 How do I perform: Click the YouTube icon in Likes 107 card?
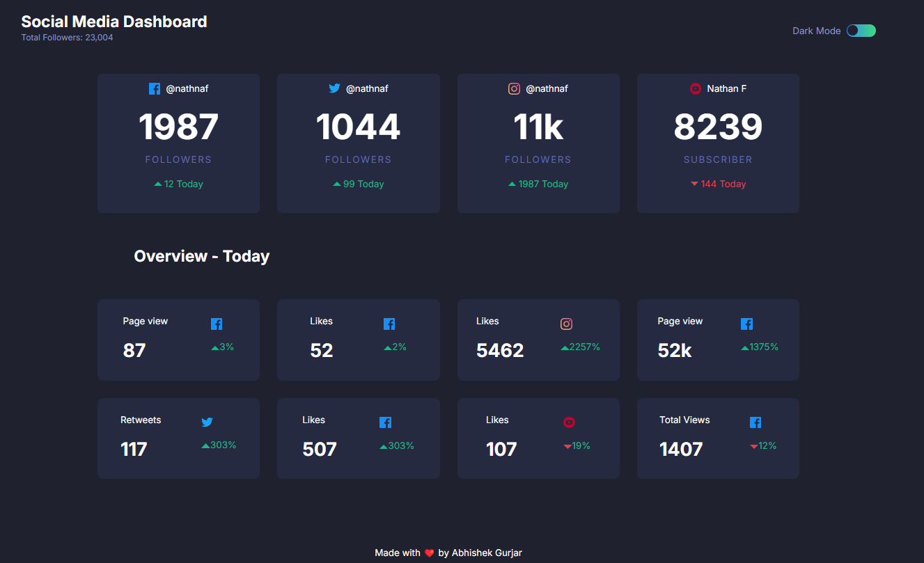569,422
